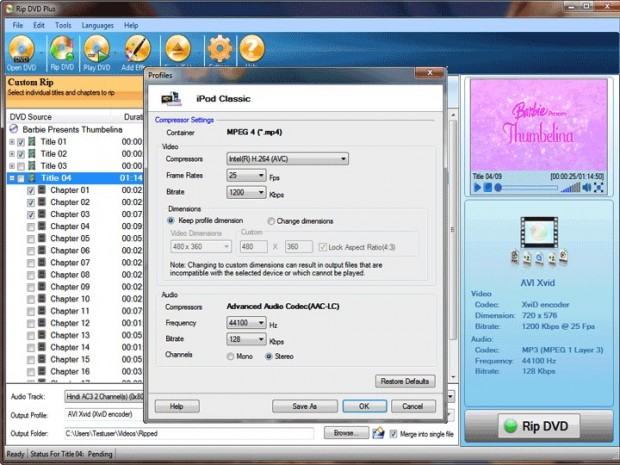The width and height of the screenshot is (620, 465).
Task: Mute the preview with the speaker icon
Action: click(x=587, y=187)
